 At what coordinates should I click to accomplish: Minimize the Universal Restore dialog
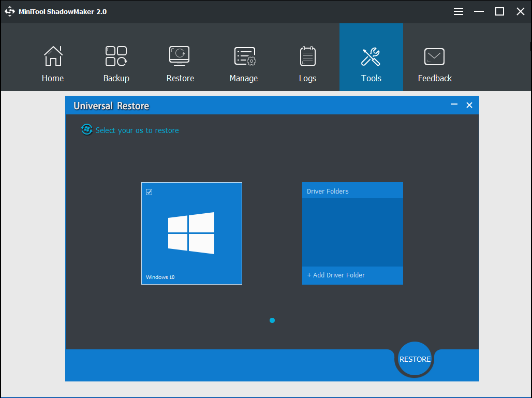pos(454,105)
